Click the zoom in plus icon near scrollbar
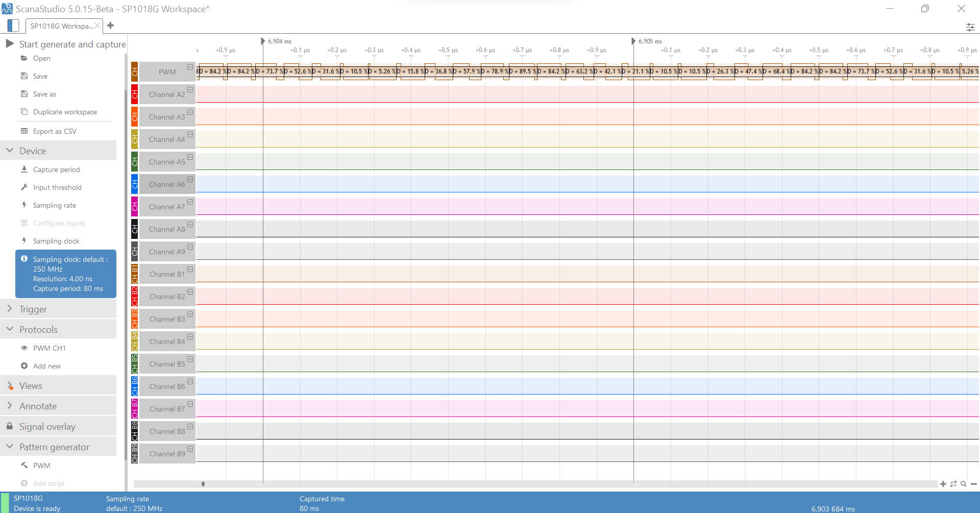 [943, 484]
